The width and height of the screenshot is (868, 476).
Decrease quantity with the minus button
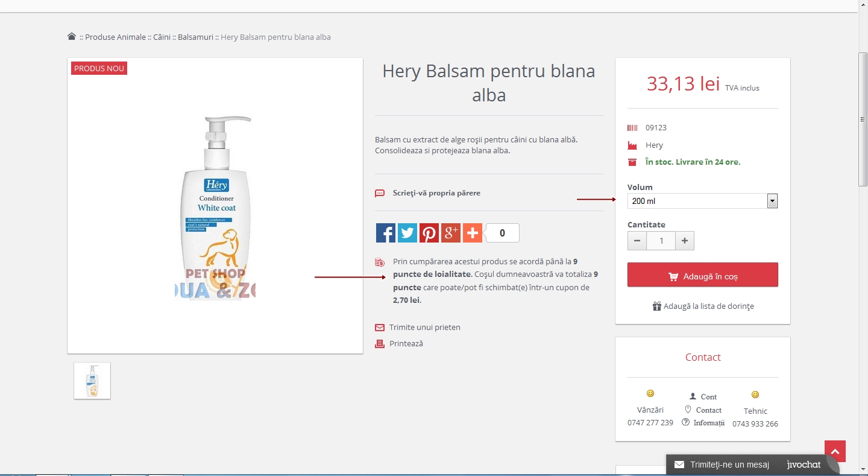click(x=637, y=241)
